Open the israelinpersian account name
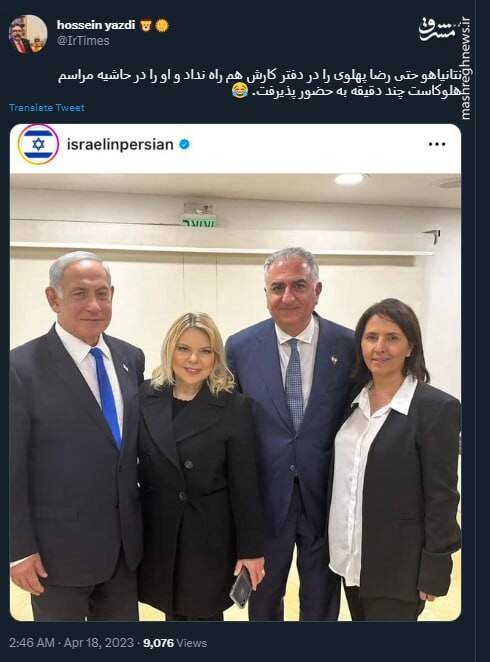 [120, 144]
